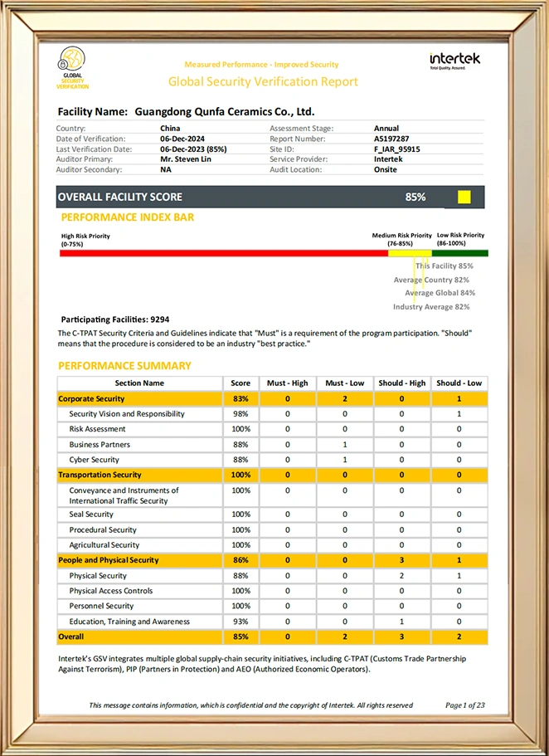Click the Overall row at table bottom
Viewport: 549px width, 756px height.
tap(71, 637)
